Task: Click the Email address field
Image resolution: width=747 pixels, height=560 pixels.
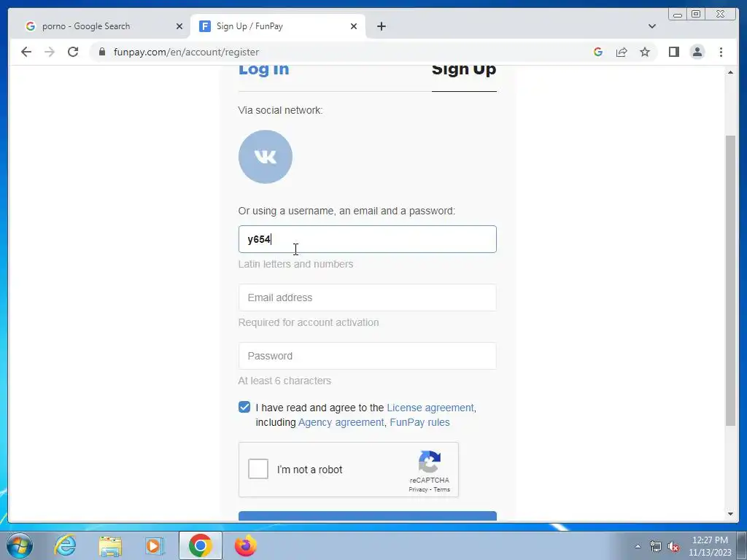Action: click(368, 297)
